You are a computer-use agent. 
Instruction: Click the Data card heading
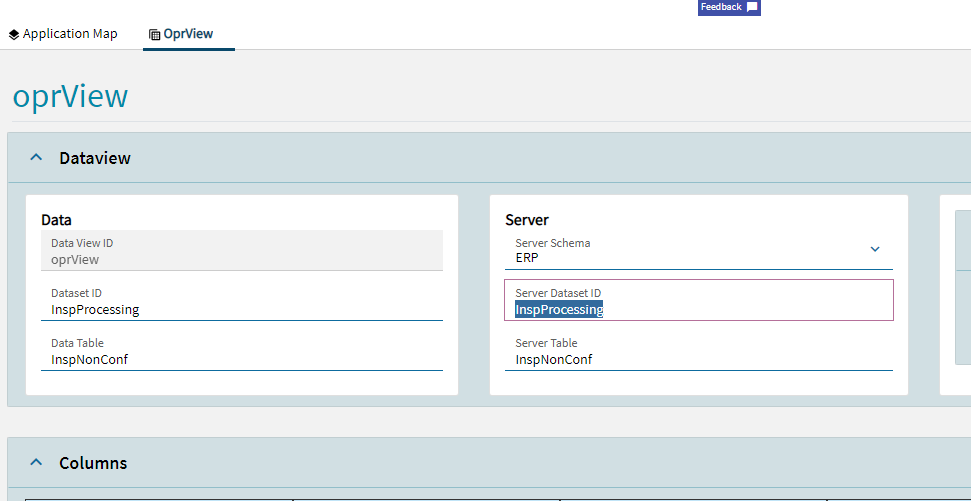56,219
